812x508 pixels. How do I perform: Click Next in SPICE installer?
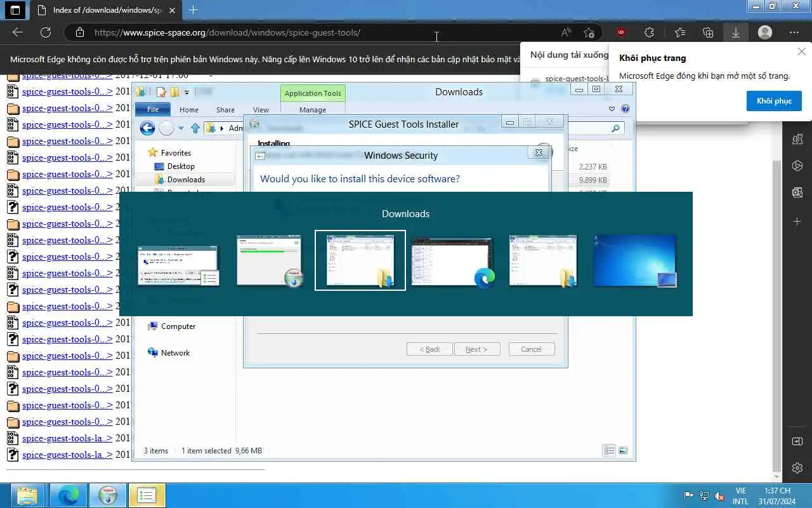click(476, 349)
